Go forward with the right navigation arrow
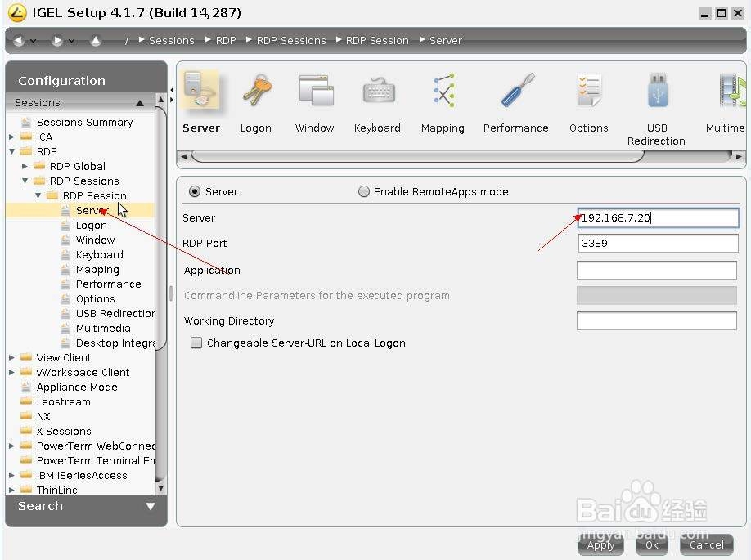The image size is (751, 560). click(57, 41)
